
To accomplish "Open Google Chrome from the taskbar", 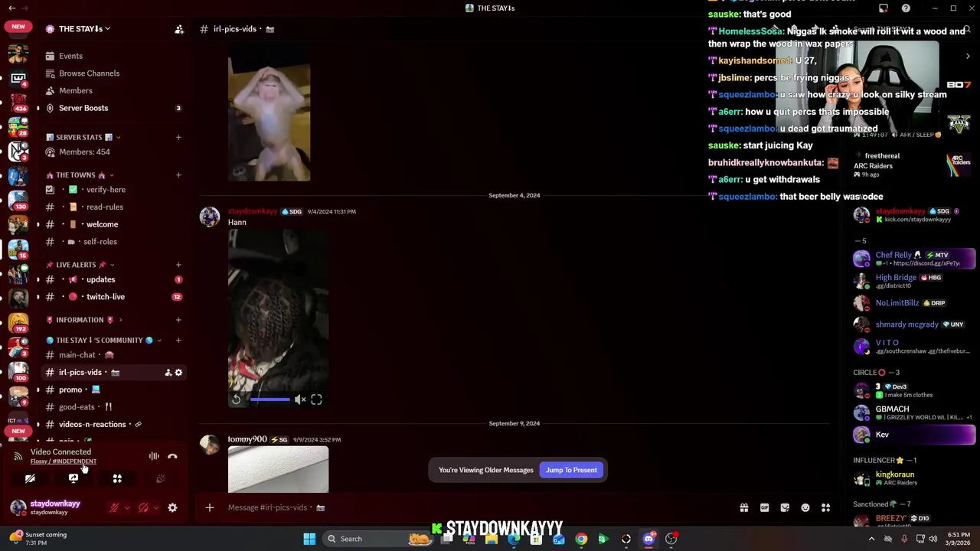I will point(581,539).
